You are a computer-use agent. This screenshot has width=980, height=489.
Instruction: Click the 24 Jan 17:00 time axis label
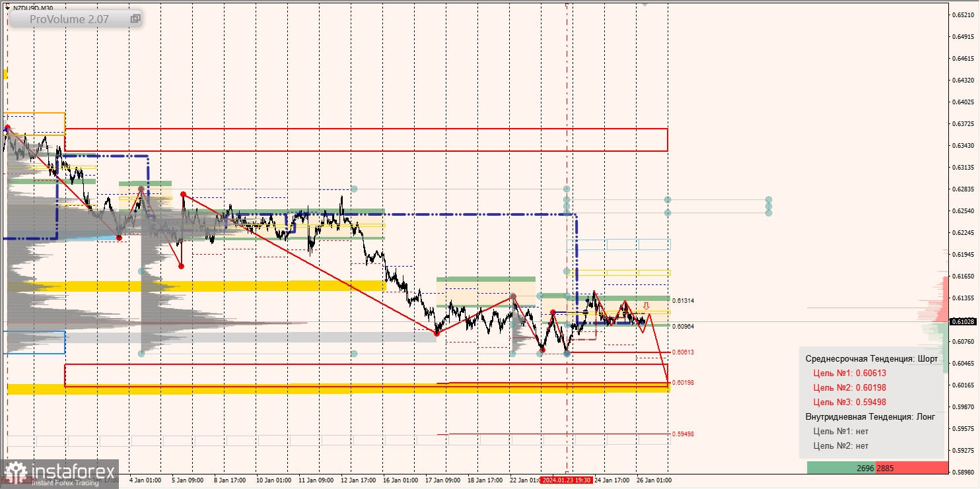click(612, 480)
